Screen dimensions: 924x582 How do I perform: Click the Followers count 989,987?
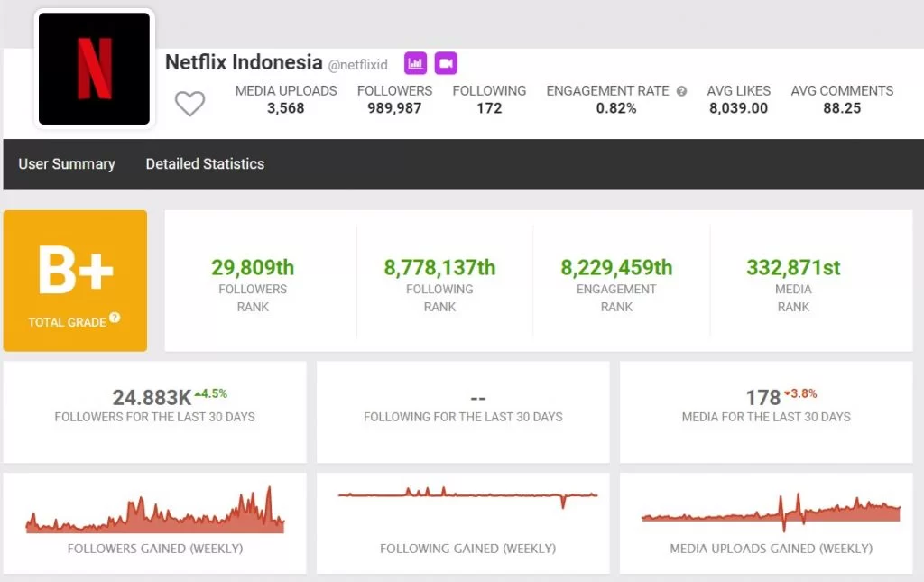pyautogui.click(x=395, y=108)
